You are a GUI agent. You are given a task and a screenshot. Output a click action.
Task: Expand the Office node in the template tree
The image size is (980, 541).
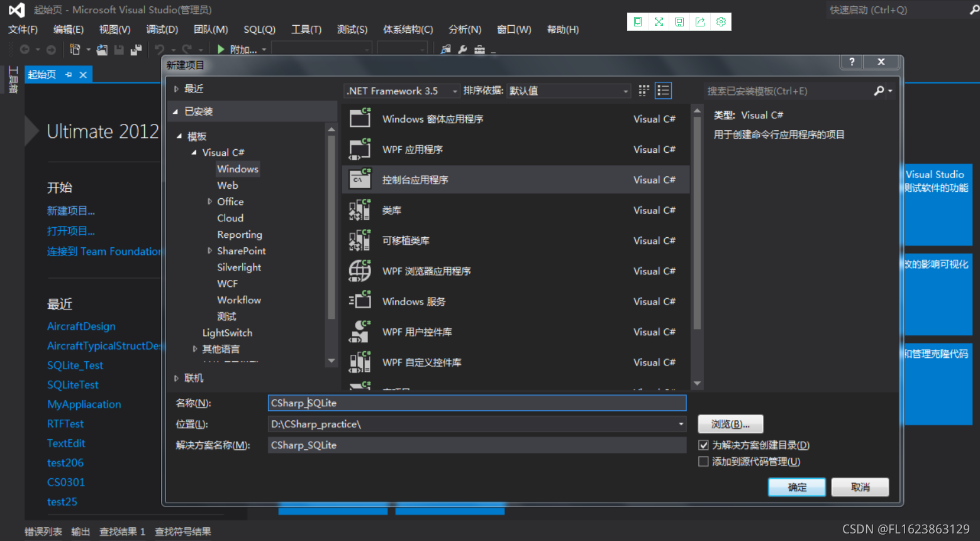point(210,201)
